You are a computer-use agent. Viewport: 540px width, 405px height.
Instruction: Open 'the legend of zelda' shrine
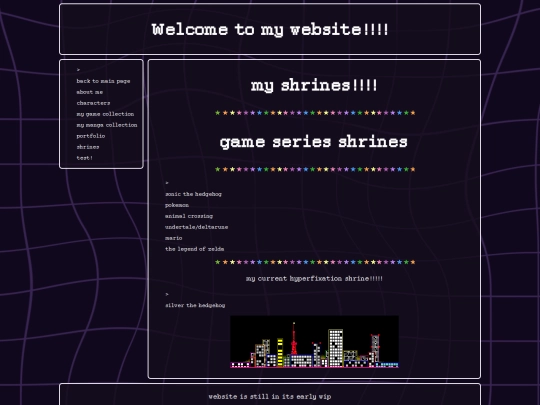tap(195, 249)
